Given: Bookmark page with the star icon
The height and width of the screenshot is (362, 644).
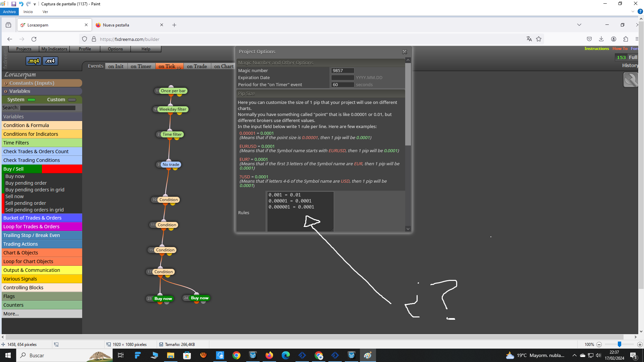Looking at the screenshot, I should click(539, 39).
